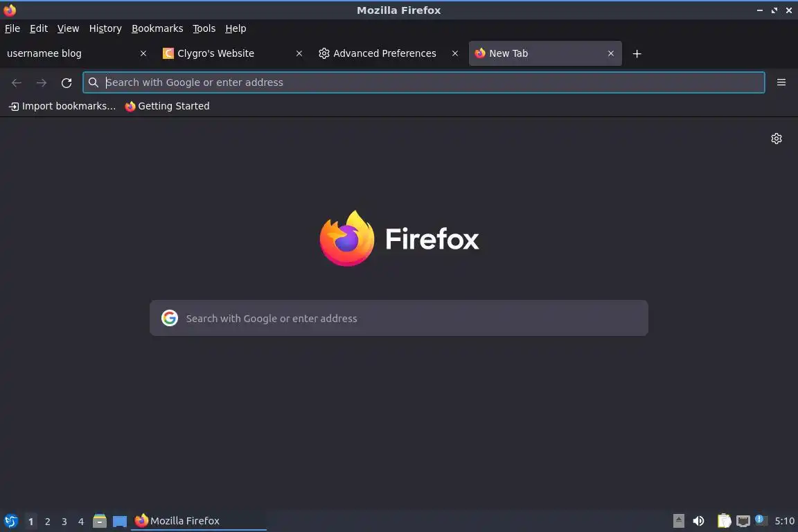Open the system start menu in taskbar
Screen dimensions: 798x532
10,521
